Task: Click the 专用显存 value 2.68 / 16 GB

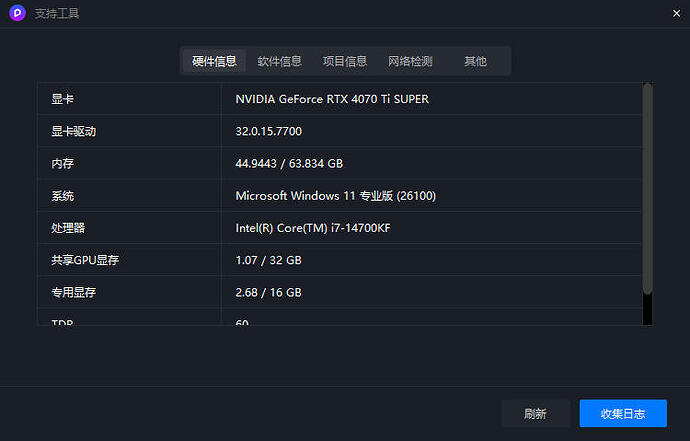Action: tap(268, 292)
